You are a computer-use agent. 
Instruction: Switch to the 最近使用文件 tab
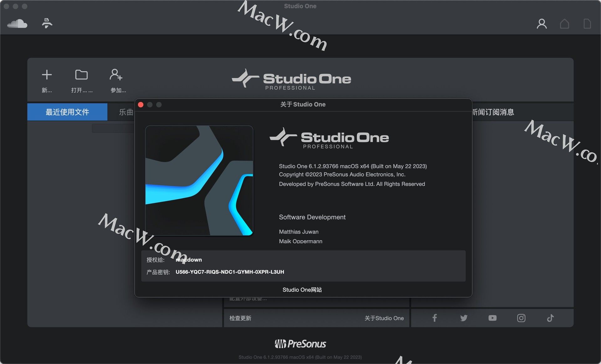[x=67, y=112]
